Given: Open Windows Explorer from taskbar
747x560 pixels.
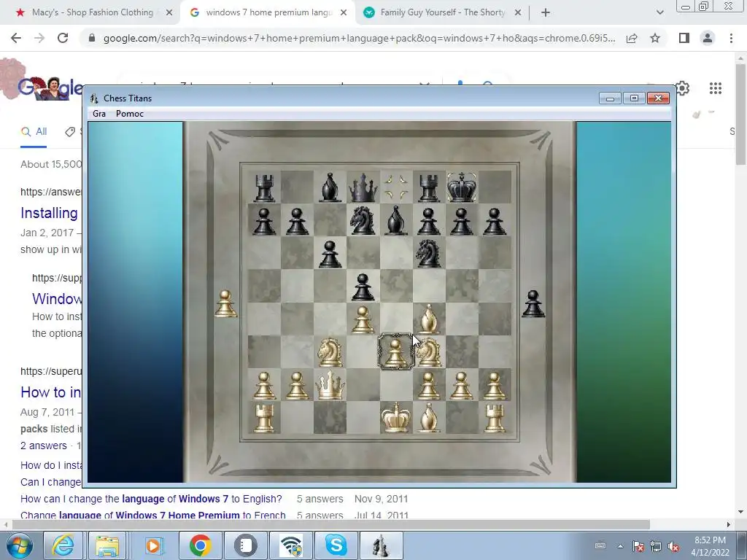Looking at the screenshot, I should point(107,545).
